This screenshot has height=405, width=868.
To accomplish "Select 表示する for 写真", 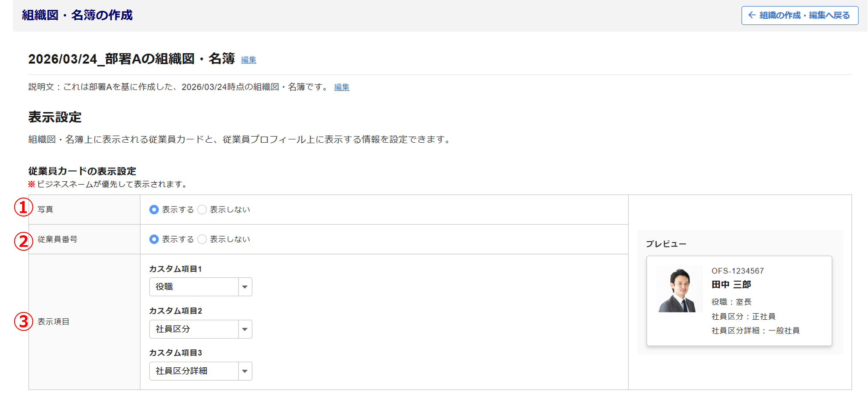I will coord(154,210).
